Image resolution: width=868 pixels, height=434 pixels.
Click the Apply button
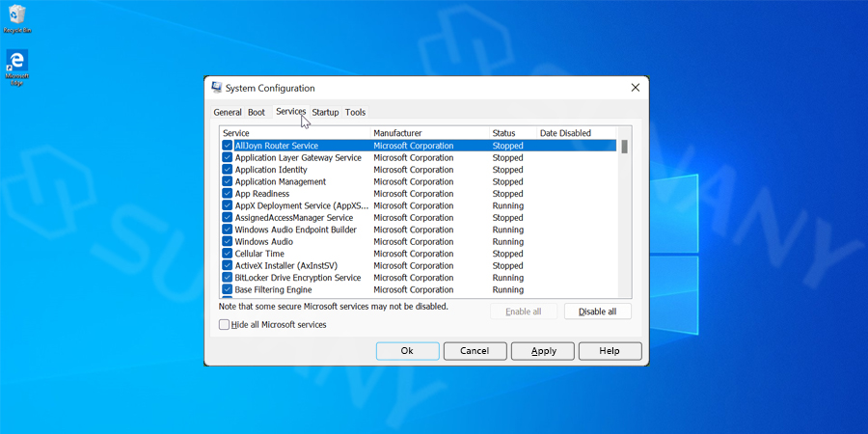click(543, 351)
